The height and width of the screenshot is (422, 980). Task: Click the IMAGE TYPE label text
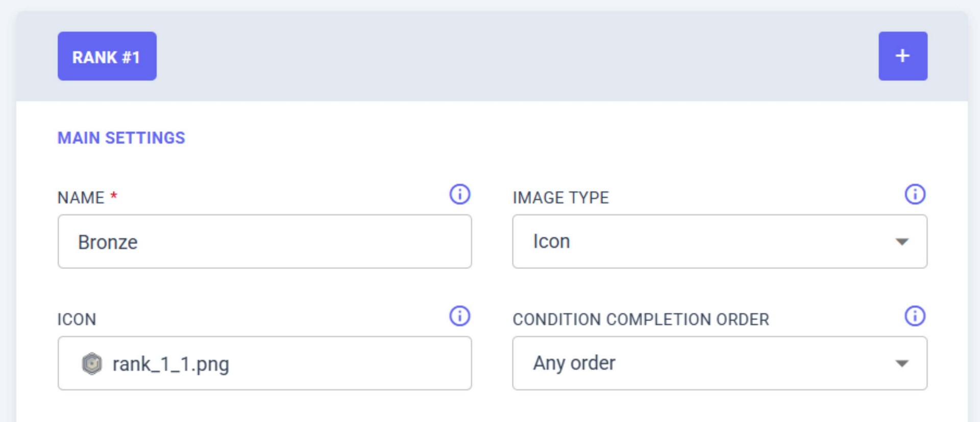coord(560,197)
